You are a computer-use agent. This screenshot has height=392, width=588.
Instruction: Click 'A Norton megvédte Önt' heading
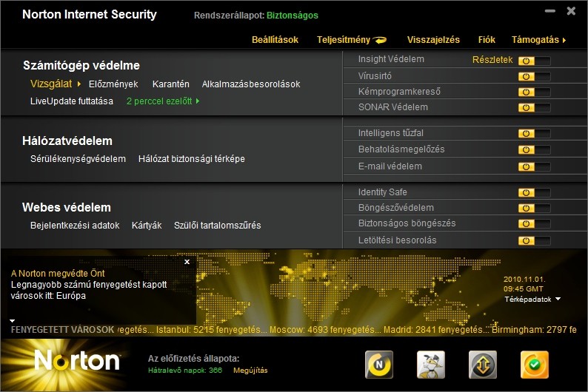tap(58, 274)
